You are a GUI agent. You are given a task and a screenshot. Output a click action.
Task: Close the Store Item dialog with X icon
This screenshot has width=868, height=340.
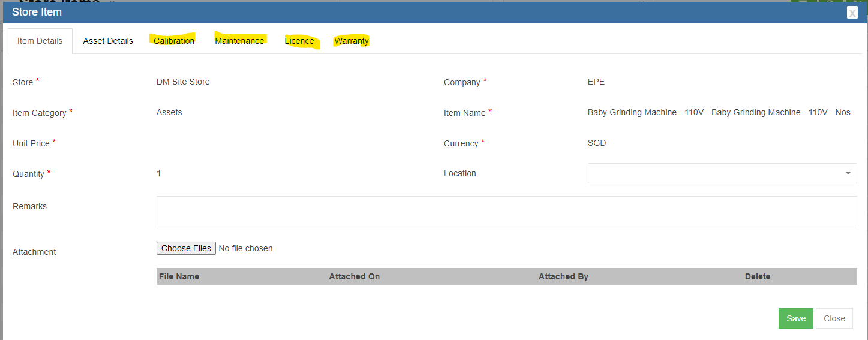tap(852, 13)
